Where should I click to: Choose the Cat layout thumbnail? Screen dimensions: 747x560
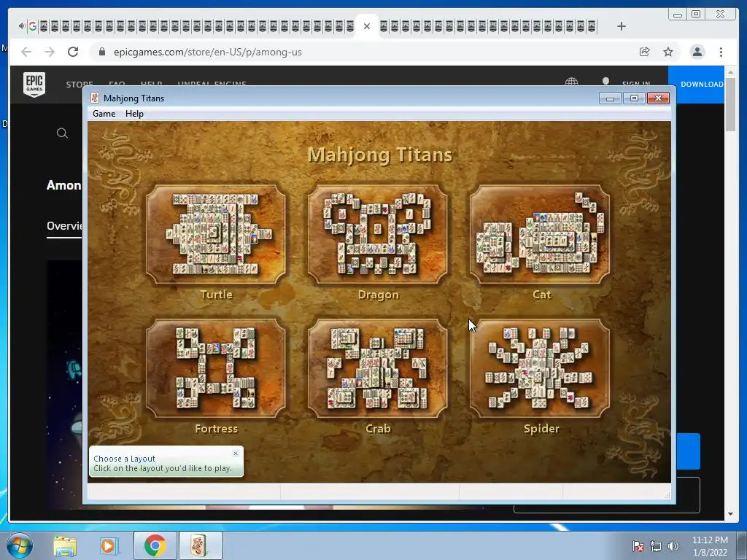[x=540, y=234]
